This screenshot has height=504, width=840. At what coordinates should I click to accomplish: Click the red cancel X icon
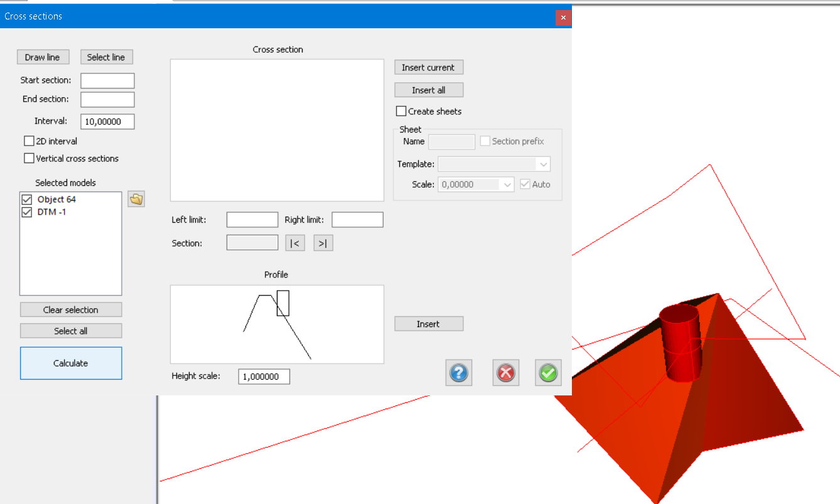coord(505,373)
